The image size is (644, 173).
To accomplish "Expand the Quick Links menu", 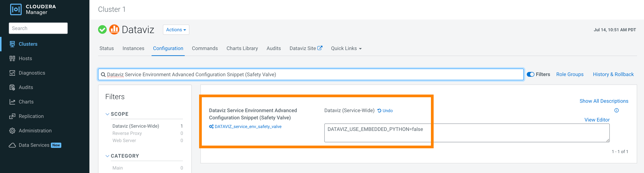I will (x=346, y=48).
